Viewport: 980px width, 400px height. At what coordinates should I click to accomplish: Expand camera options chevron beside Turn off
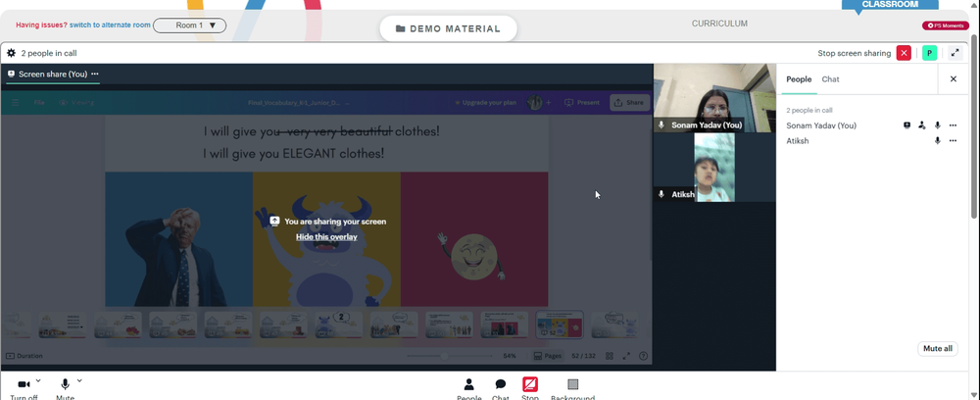[x=38, y=380]
